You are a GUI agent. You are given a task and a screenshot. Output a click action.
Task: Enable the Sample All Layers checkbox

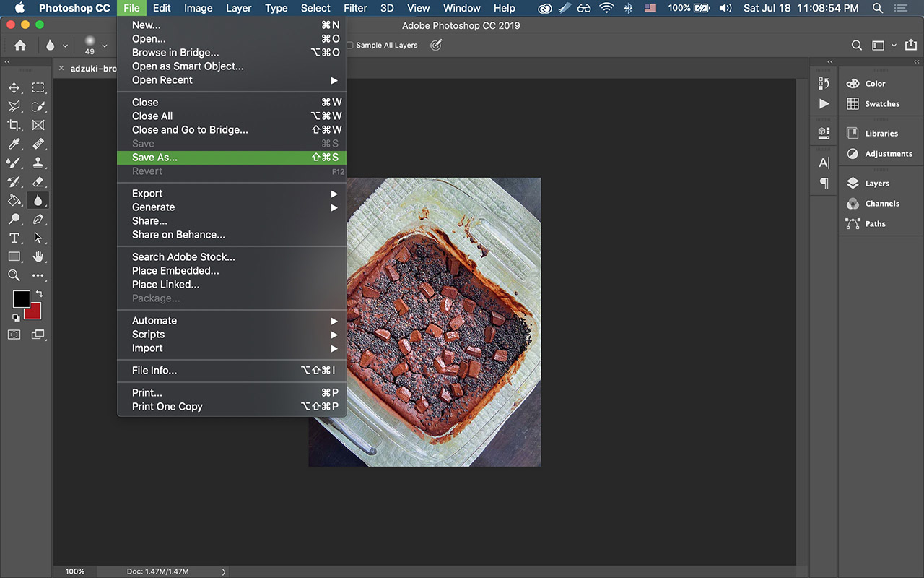[350, 45]
